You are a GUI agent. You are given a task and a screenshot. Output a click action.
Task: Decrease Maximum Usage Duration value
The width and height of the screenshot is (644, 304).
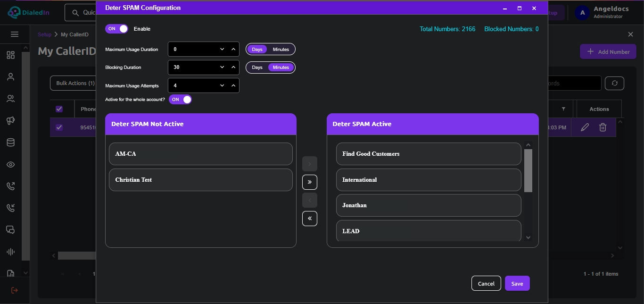tap(222, 49)
